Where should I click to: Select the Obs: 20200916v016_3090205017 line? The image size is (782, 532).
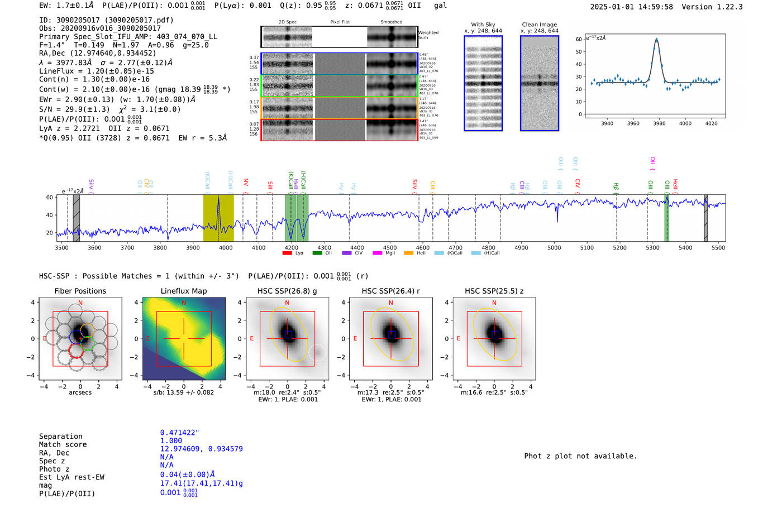click(100, 28)
